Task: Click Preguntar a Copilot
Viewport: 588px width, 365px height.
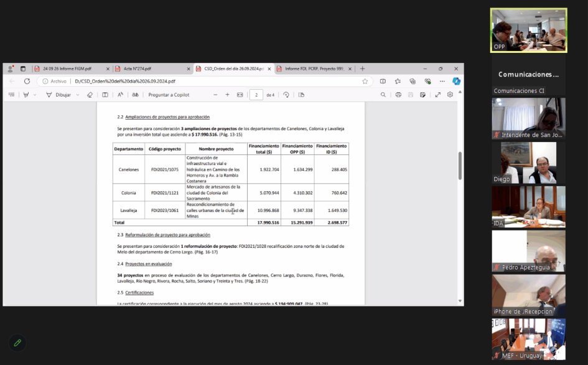Action: [x=169, y=95]
